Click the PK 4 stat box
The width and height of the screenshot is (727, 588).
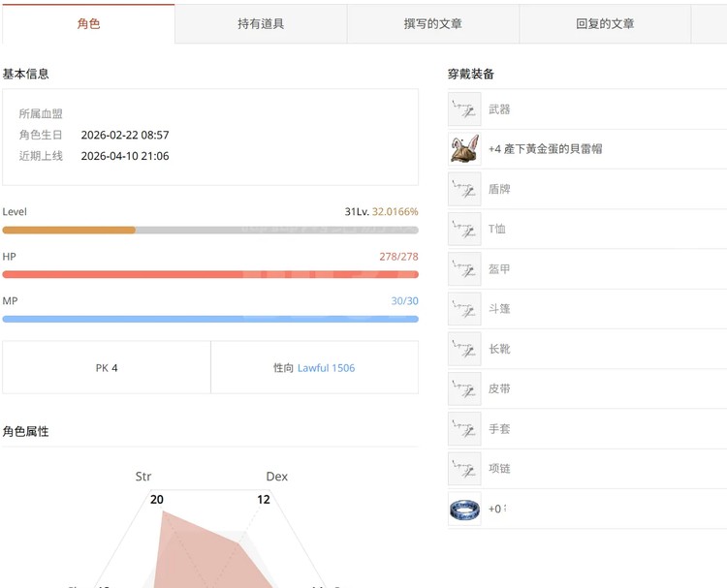coord(107,368)
